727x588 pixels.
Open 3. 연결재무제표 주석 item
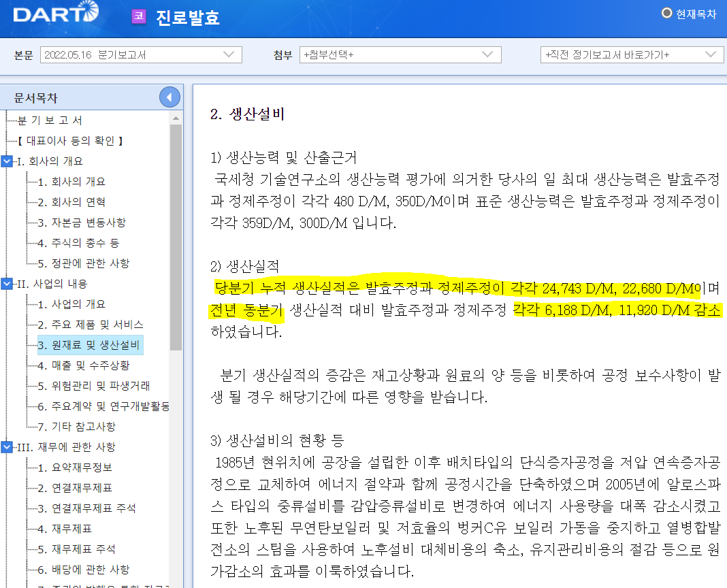click(x=86, y=508)
